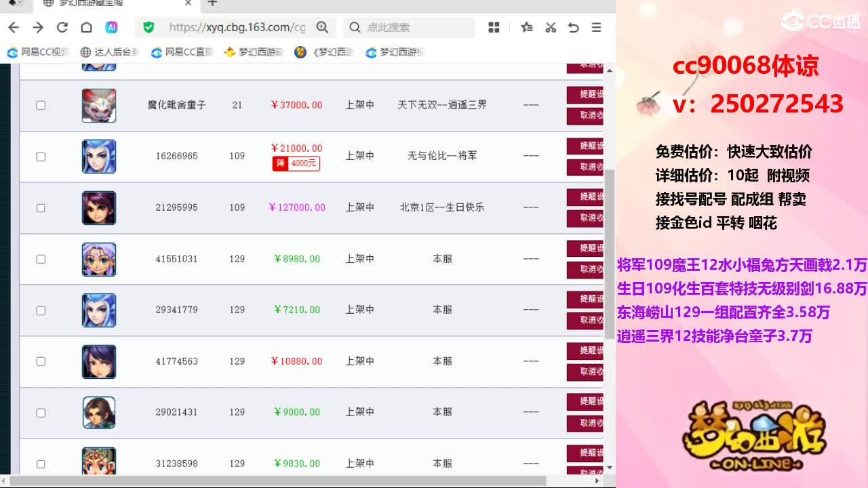Click the 取消 button for listing 29021431
Image resolution: width=868 pixels, height=488 pixels.
[x=585, y=423]
